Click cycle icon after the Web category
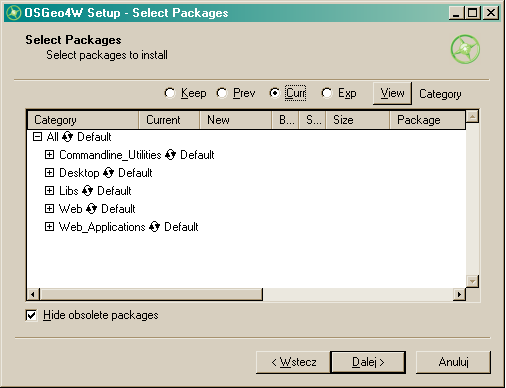Image resolution: width=506 pixels, height=388 pixels. [91, 209]
